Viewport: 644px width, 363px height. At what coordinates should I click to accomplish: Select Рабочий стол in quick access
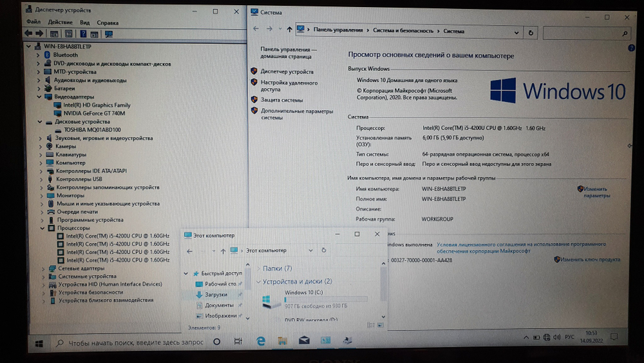(x=220, y=284)
